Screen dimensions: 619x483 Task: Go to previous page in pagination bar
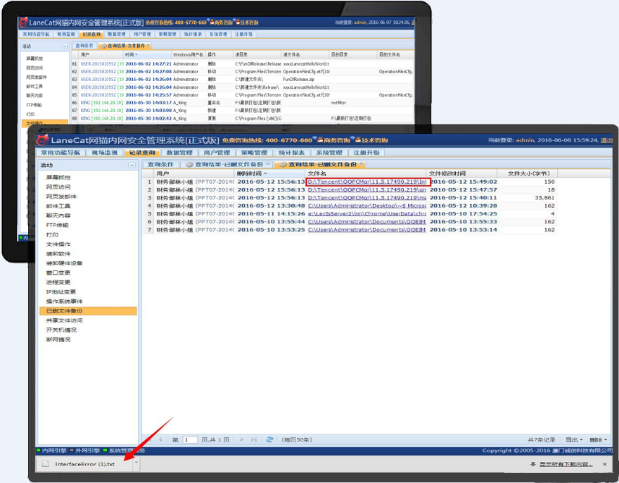point(161,440)
